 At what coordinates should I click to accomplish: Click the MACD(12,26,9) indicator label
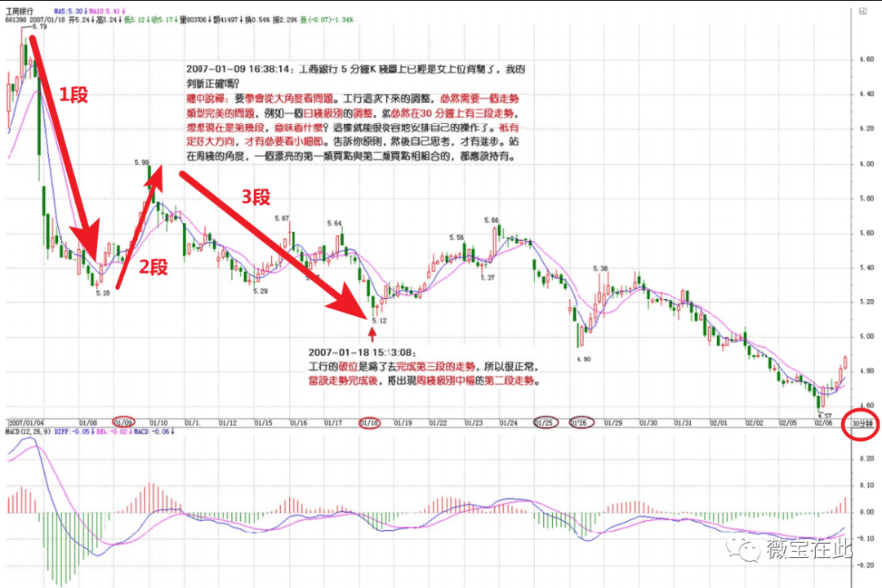[x=28, y=431]
